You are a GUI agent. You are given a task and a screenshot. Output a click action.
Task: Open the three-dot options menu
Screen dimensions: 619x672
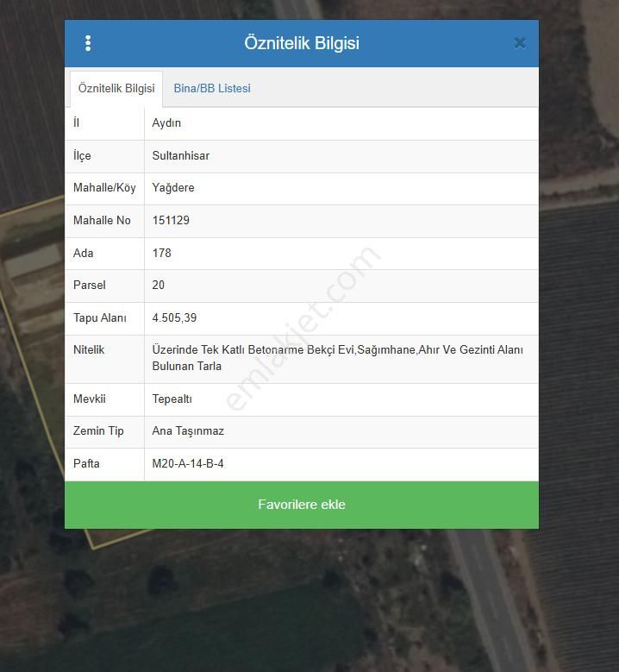point(88,43)
